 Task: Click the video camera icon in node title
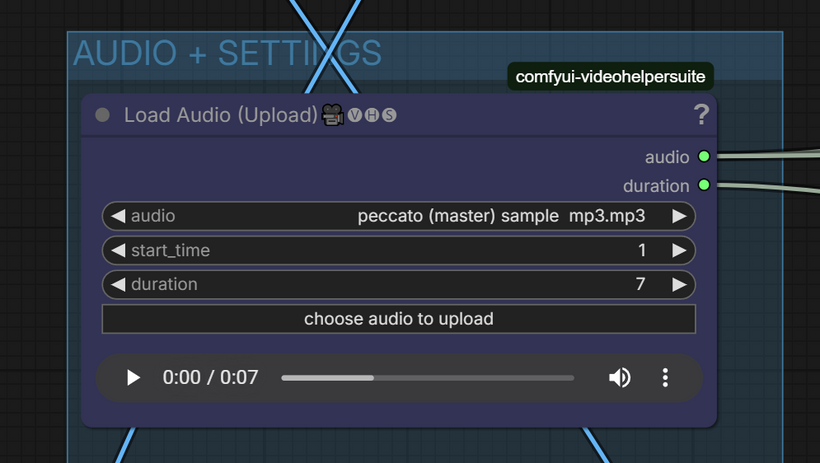pyautogui.click(x=333, y=116)
